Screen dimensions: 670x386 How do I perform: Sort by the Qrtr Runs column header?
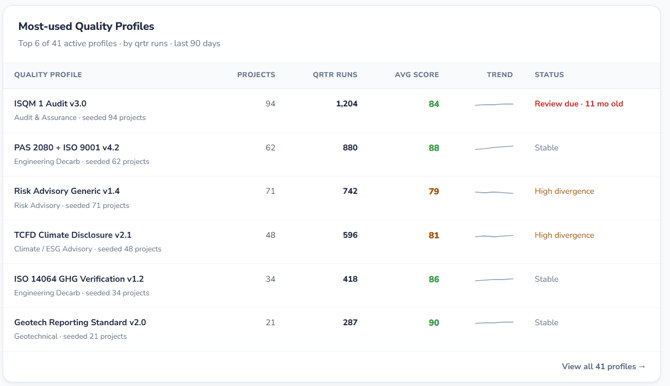pos(335,74)
